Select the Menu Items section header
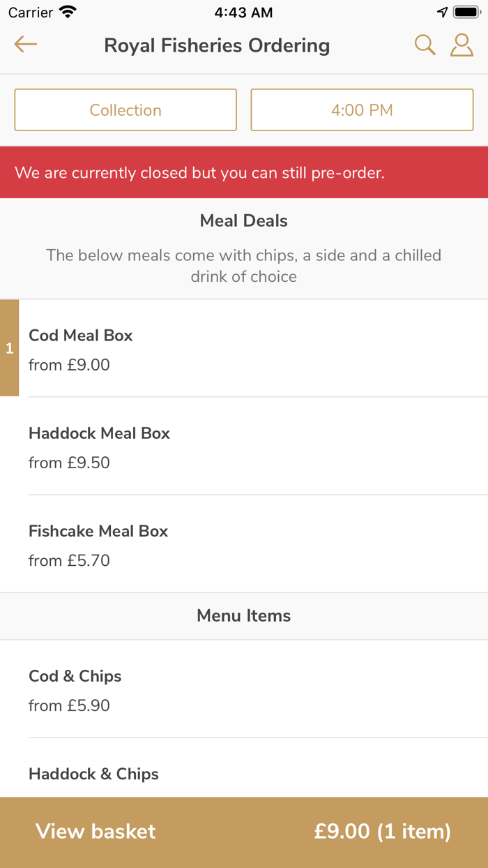Screen dimensions: 488x868 pyautogui.click(x=243, y=615)
